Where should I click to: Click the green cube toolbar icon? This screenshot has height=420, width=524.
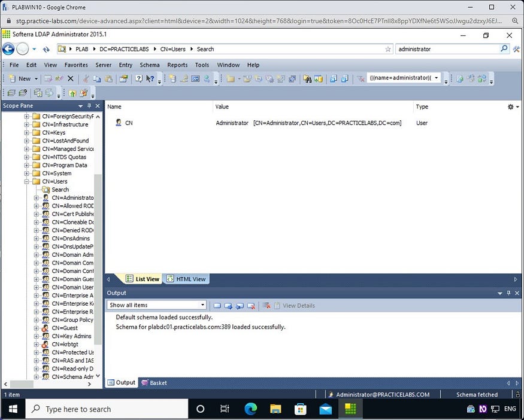460,79
